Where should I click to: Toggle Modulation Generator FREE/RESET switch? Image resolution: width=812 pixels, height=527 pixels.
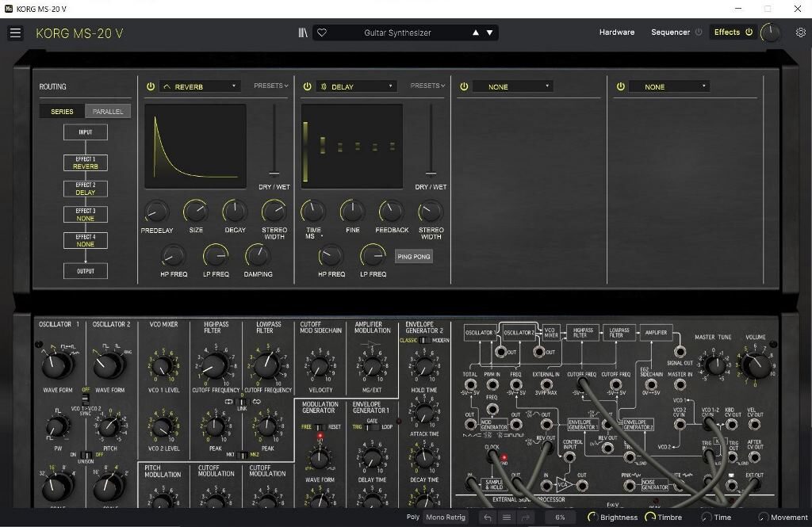(320, 427)
